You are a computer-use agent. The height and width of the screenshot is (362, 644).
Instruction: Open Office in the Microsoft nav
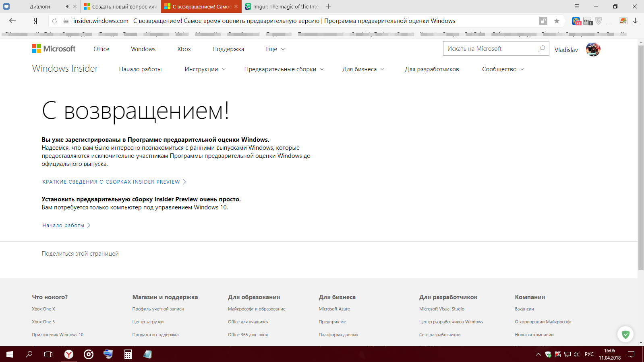tap(101, 49)
